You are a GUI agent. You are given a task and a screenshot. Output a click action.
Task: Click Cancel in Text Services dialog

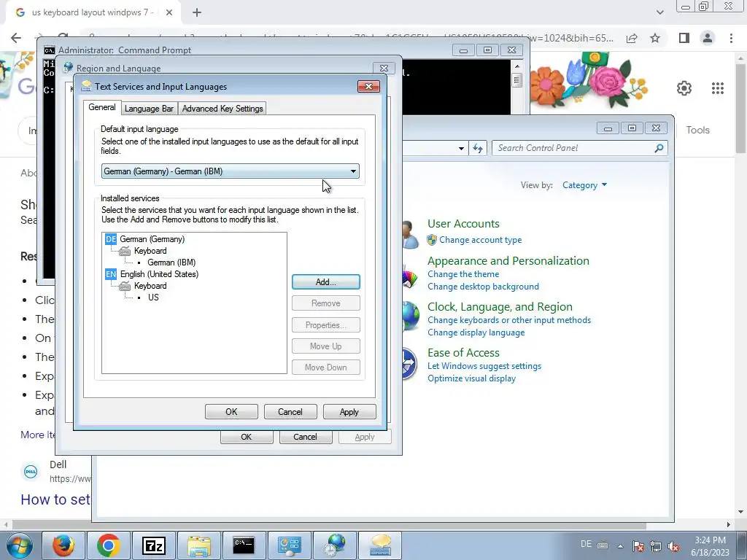coord(290,412)
